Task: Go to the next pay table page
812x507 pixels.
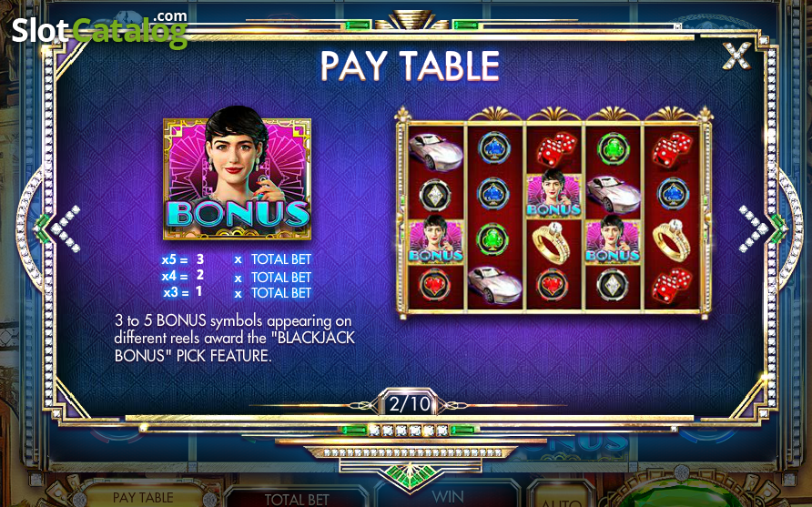Action: [755, 228]
